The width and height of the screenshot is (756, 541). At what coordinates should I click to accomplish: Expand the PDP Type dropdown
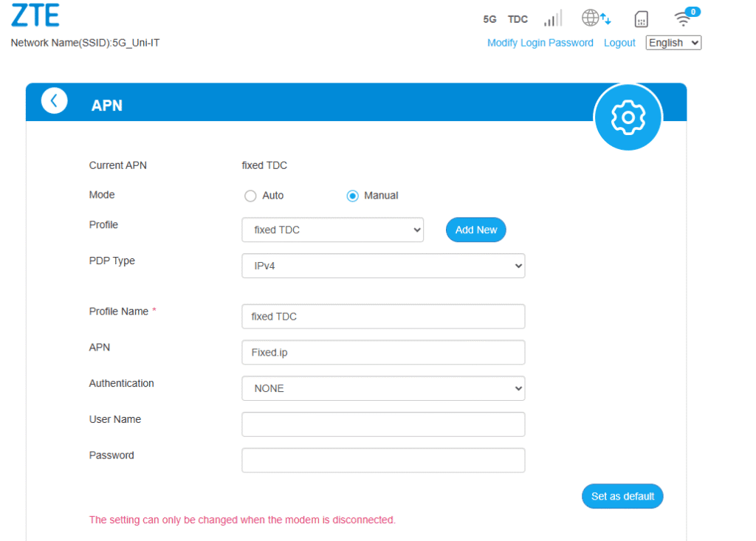pyautogui.click(x=383, y=266)
